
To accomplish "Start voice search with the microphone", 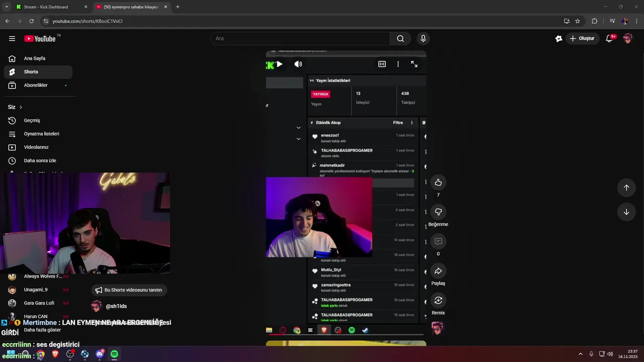I will (423, 39).
